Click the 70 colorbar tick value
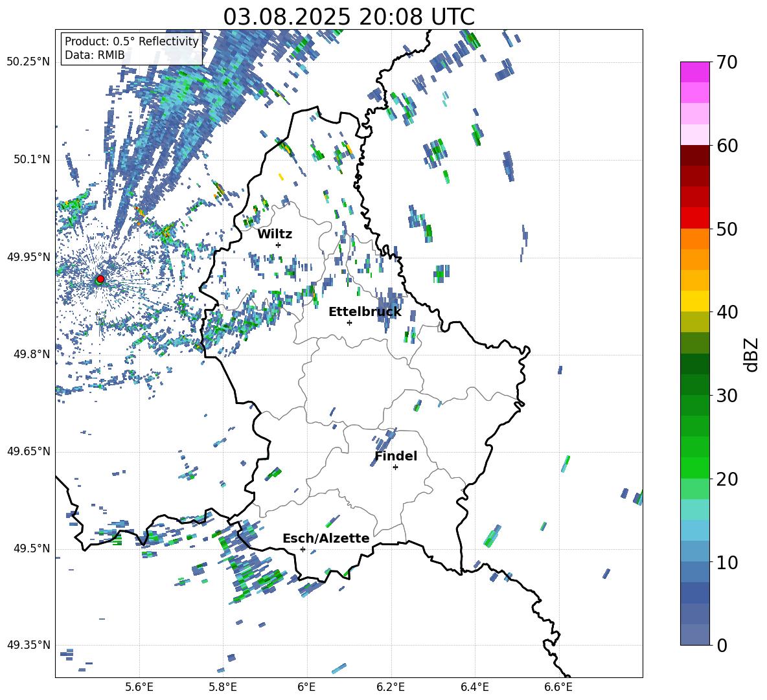The width and height of the screenshot is (767, 700). click(x=726, y=63)
